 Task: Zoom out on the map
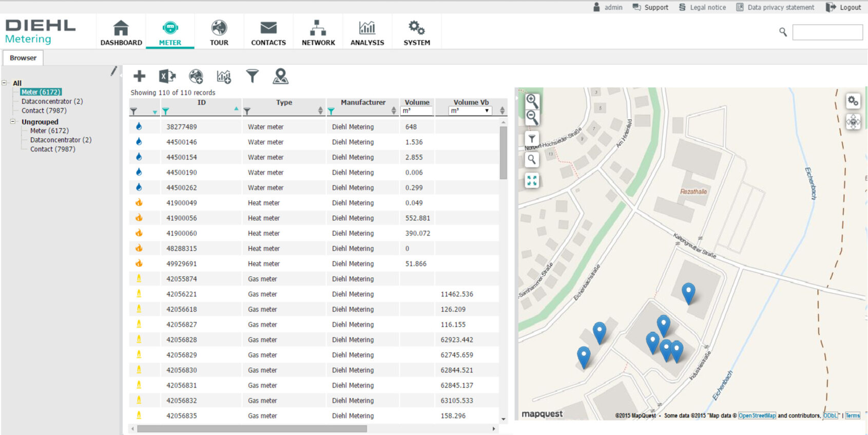[532, 118]
